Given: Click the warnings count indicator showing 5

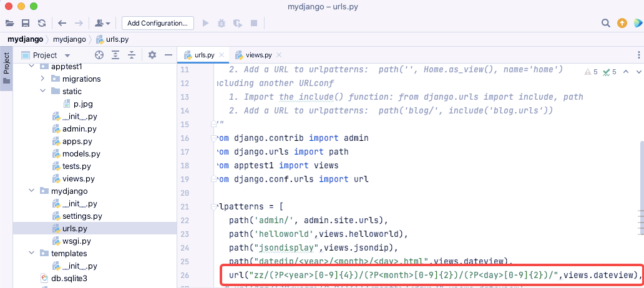Looking at the screenshot, I should (590, 72).
